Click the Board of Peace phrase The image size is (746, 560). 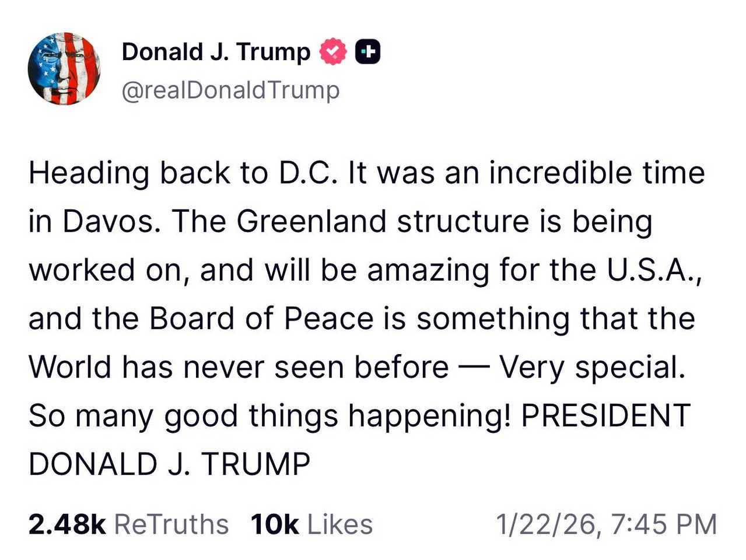(x=261, y=318)
